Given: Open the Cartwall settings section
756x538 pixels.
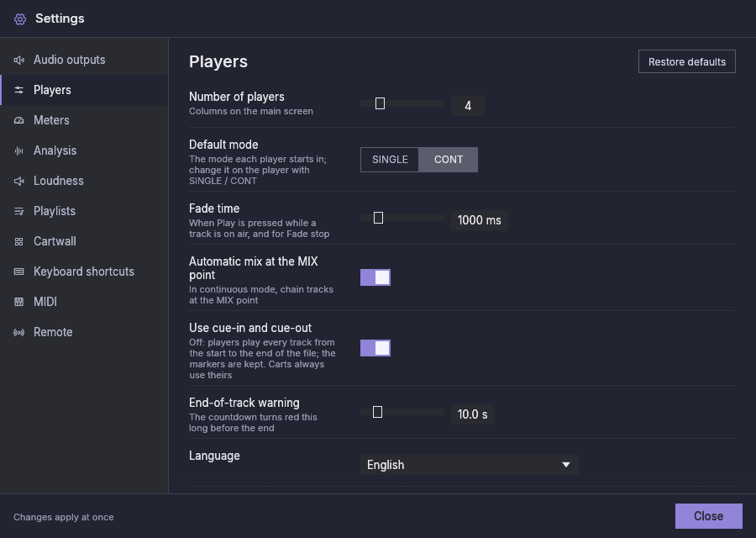Looking at the screenshot, I should (84, 242).
